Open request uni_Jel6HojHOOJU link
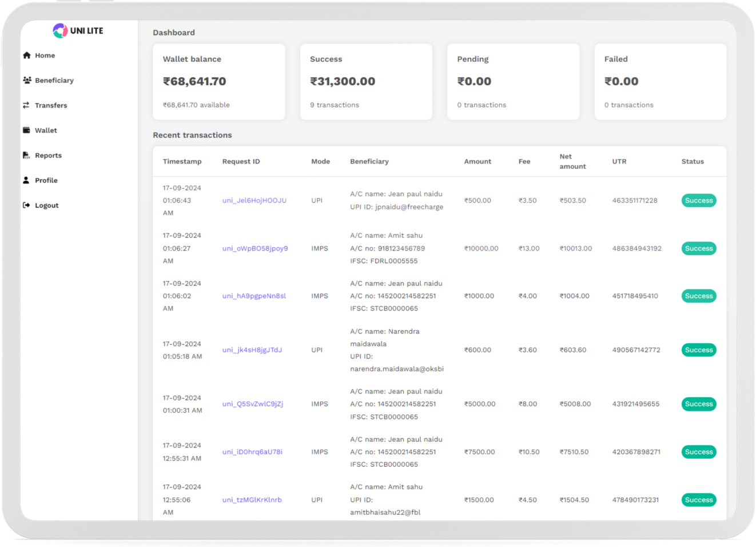756x547 pixels. pyautogui.click(x=254, y=201)
